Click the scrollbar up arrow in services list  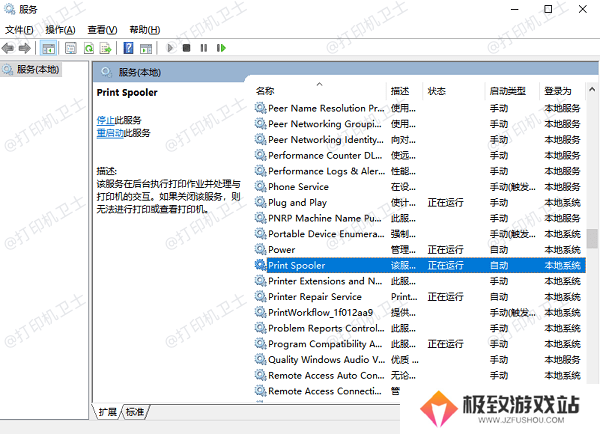pos(592,90)
